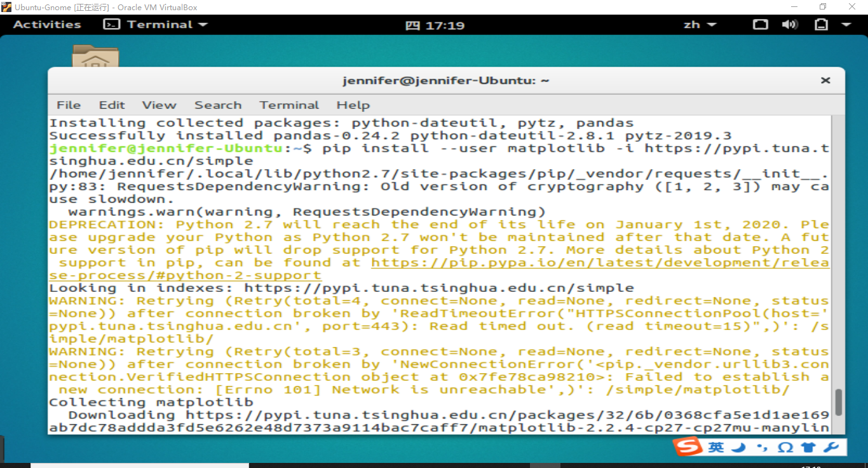Click the Sogou input method S logo
Viewport: 868px width, 468px height.
(688, 447)
